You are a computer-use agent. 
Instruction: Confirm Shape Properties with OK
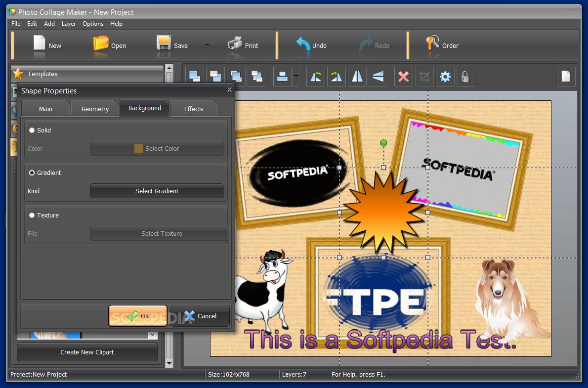tap(138, 316)
